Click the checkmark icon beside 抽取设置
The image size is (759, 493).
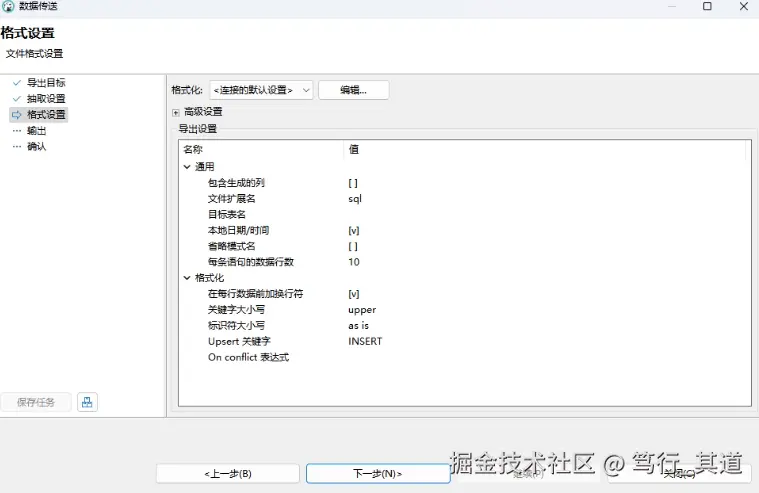(x=17, y=99)
